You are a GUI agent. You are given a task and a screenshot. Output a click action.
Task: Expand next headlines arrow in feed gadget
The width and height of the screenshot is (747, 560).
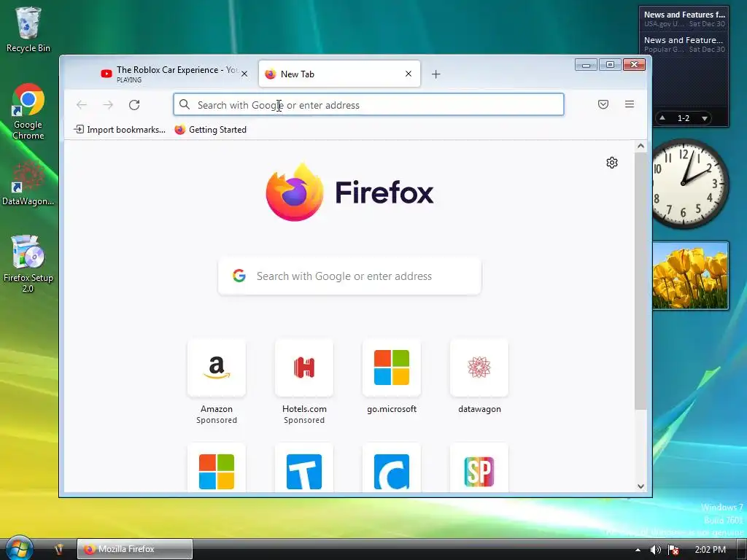pos(705,118)
